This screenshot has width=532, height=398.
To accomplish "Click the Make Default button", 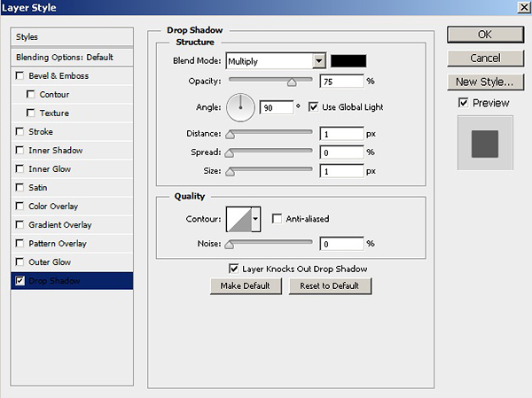I will (246, 286).
